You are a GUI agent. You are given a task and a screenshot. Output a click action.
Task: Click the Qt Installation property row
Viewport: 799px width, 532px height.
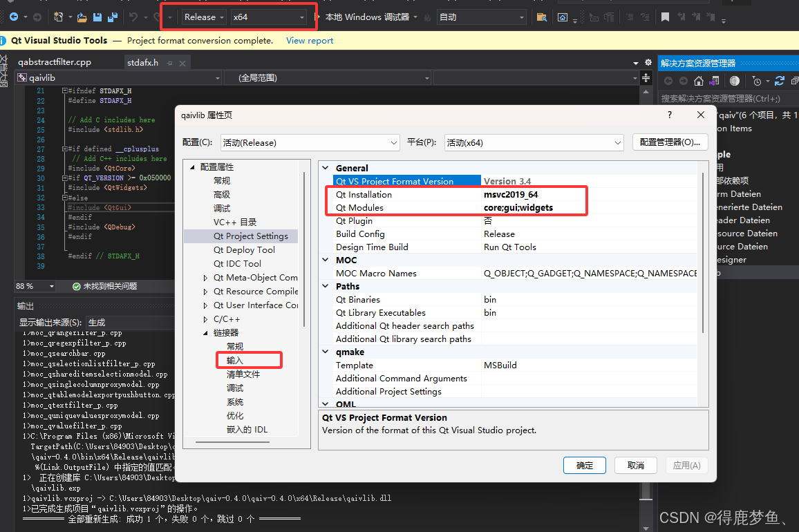515,195
